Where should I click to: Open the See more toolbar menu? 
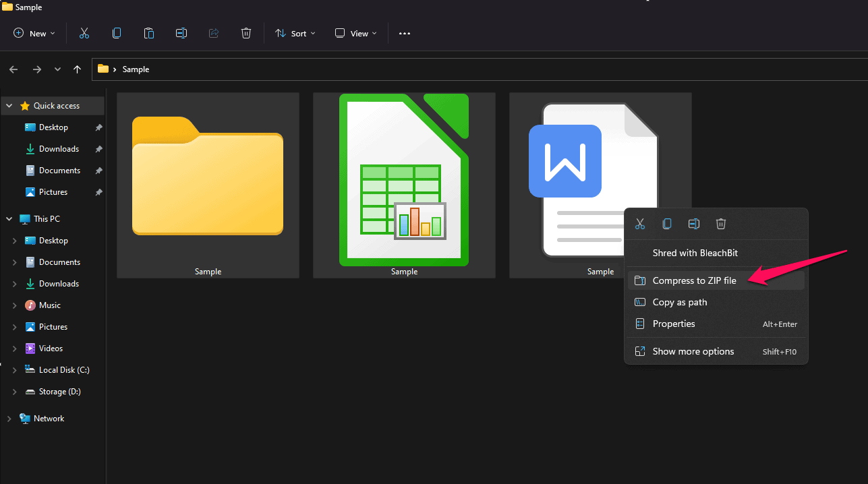click(x=404, y=32)
